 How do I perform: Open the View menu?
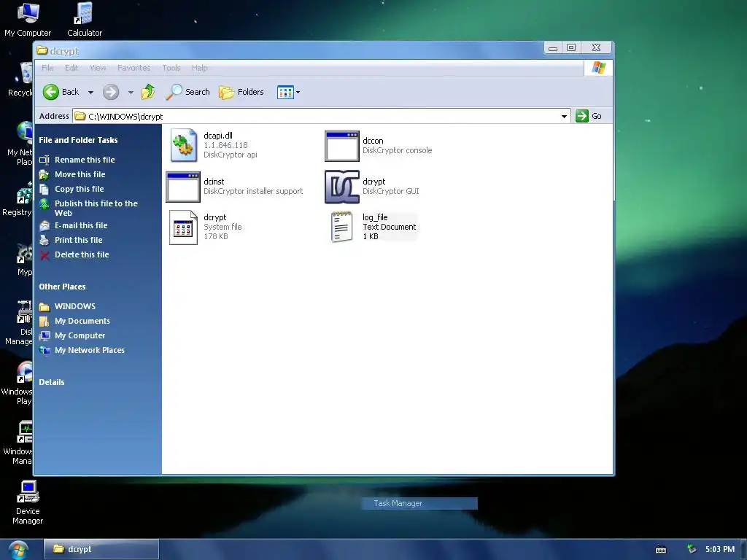coord(98,68)
